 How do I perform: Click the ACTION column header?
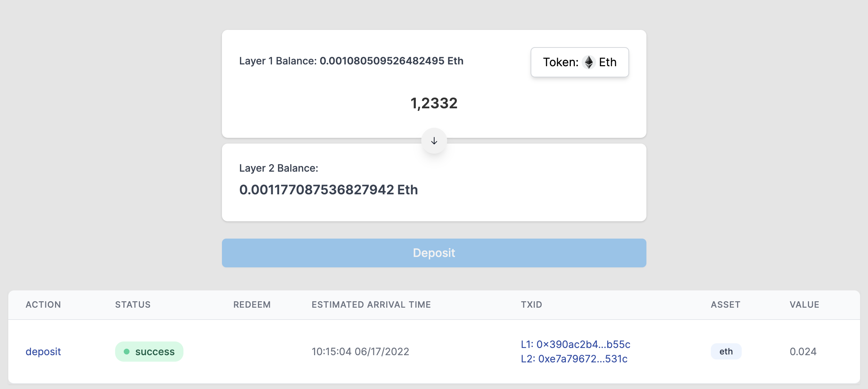point(43,304)
